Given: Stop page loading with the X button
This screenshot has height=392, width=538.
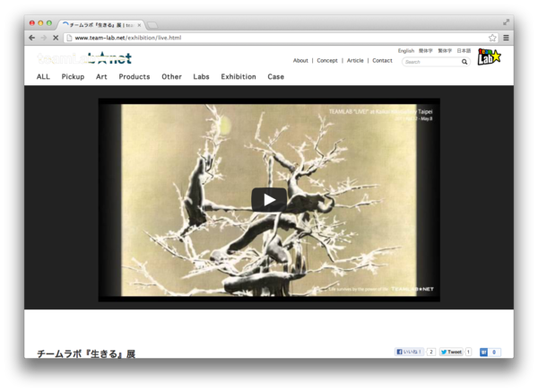Looking at the screenshot, I should 56,38.
